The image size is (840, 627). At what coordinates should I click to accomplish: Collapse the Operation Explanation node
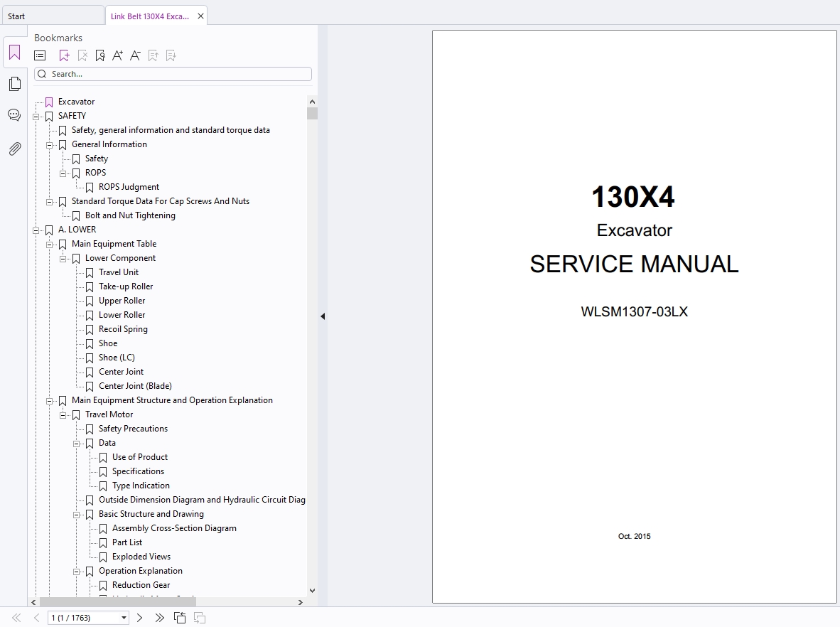tap(76, 572)
